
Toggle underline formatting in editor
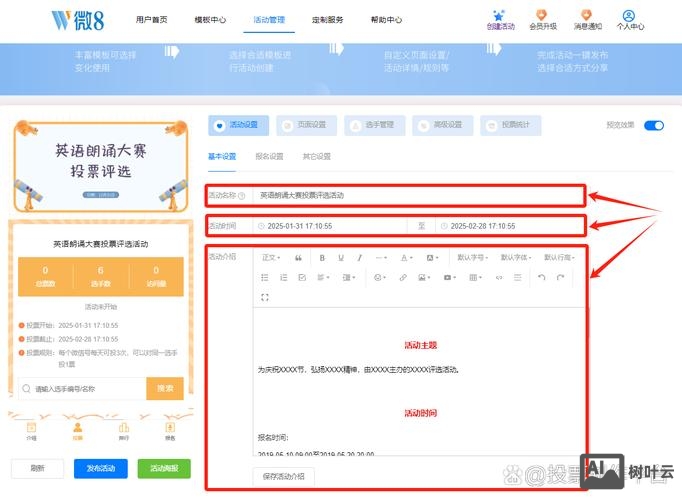pyautogui.click(x=341, y=258)
